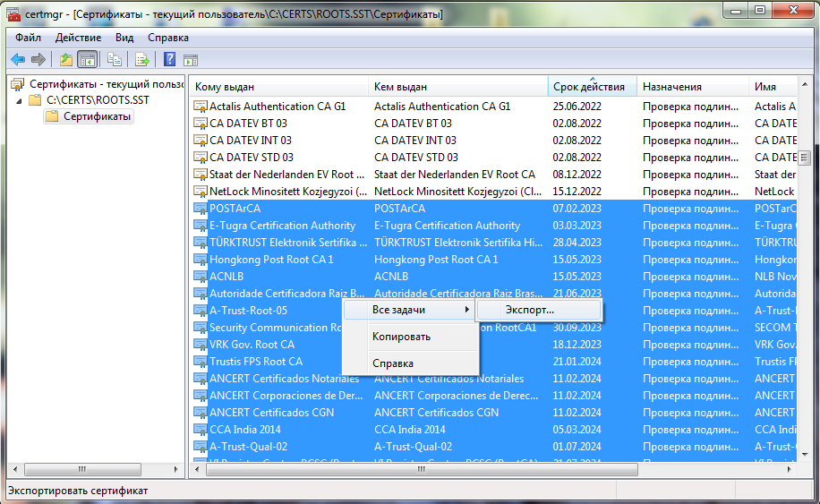
Task: Click the list's vertical scrollbar up arrow
Action: point(804,84)
